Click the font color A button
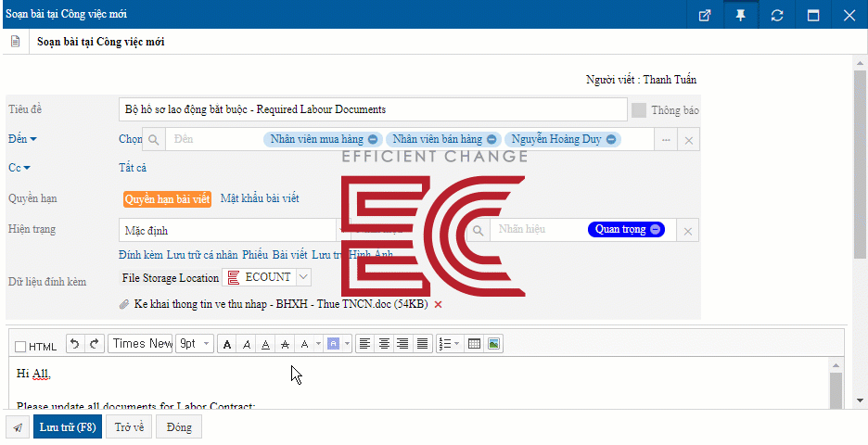The height and width of the screenshot is (445, 868). point(304,344)
